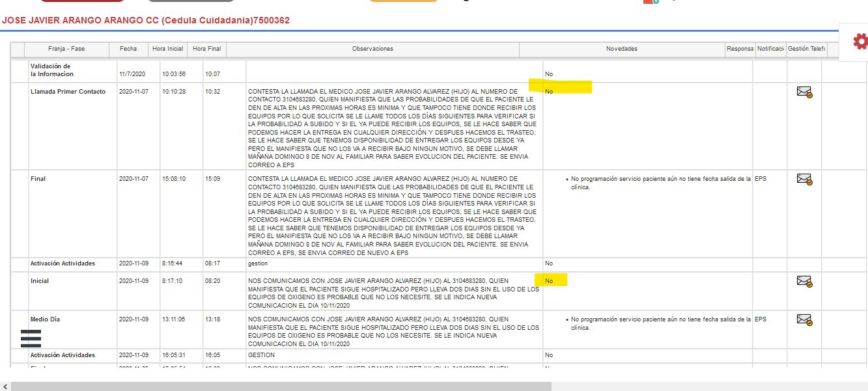Screen dimensions: 868x391
Task: Open the hamburger menu icon
Action: point(31,338)
